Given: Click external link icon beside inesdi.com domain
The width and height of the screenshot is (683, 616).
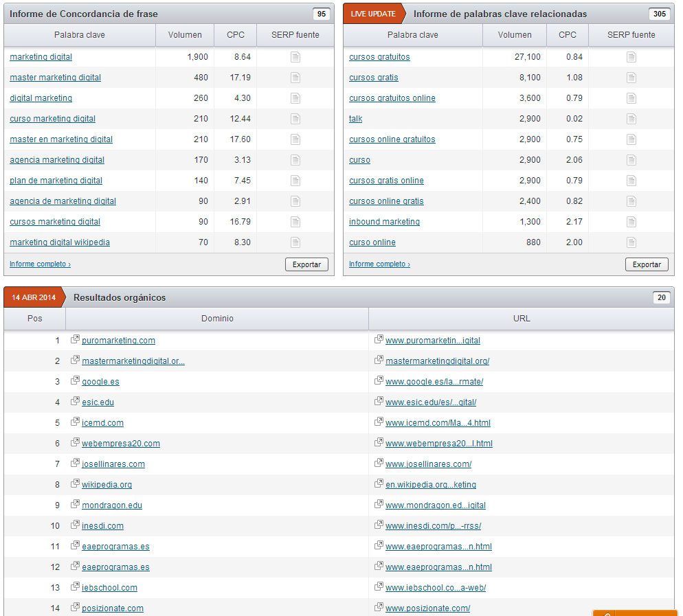Looking at the screenshot, I should point(75,525).
